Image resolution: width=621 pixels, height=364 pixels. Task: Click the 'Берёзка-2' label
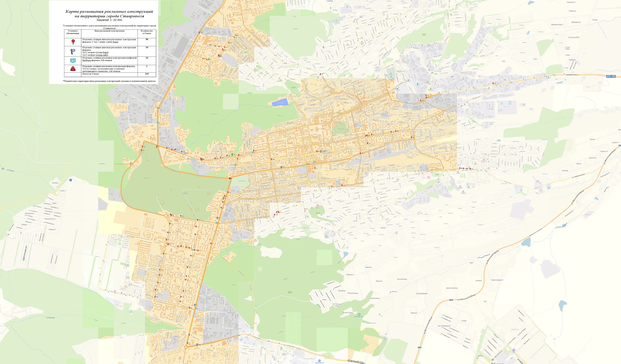pos(350,275)
